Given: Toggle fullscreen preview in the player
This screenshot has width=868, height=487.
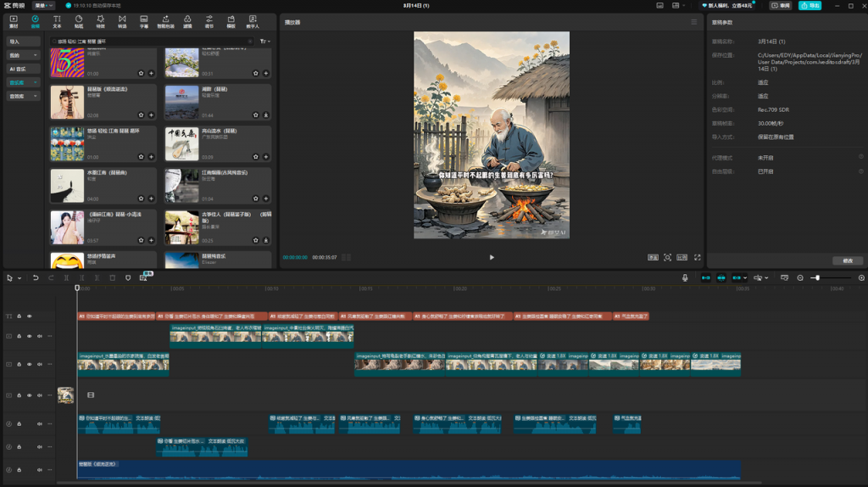Looking at the screenshot, I should (698, 257).
